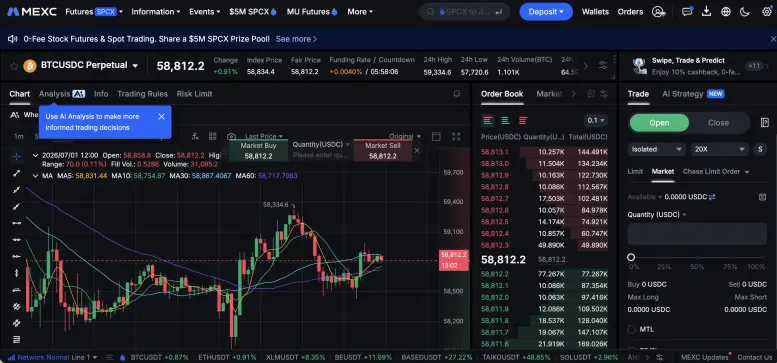Open Network Normal Line 1 selector

[x=52, y=357]
